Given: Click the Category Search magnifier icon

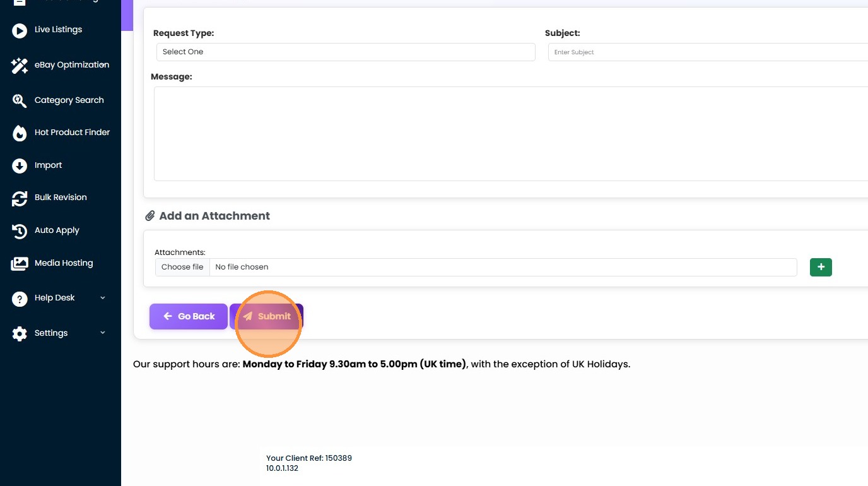Looking at the screenshot, I should click(20, 100).
